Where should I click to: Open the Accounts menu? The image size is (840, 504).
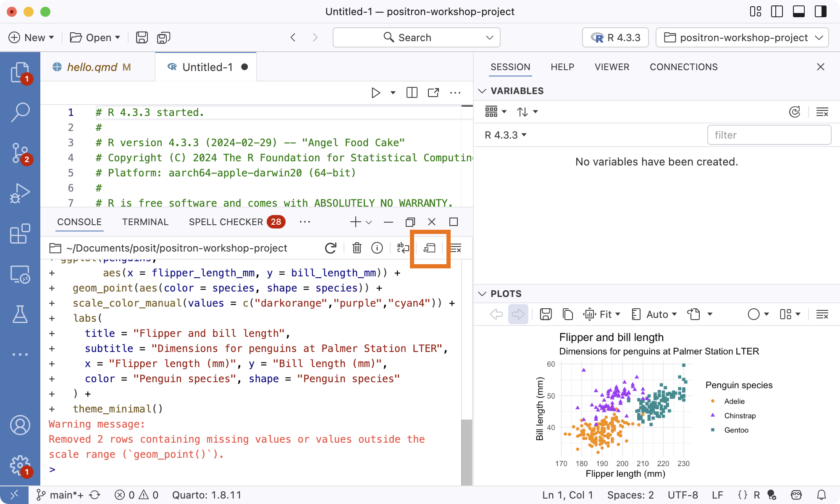20,425
